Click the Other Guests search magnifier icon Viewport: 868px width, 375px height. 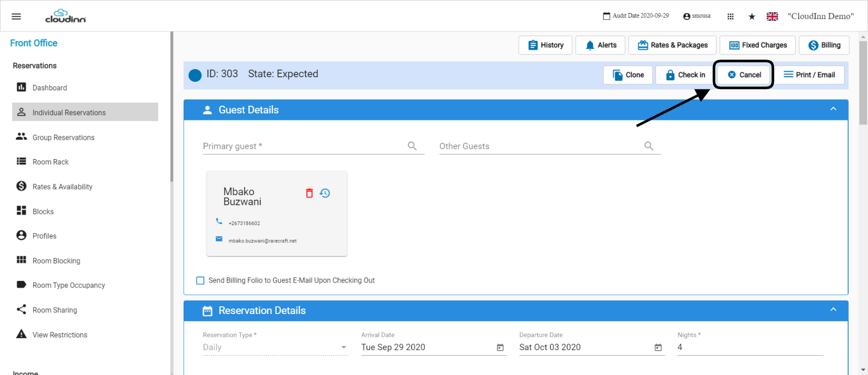(649, 146)
